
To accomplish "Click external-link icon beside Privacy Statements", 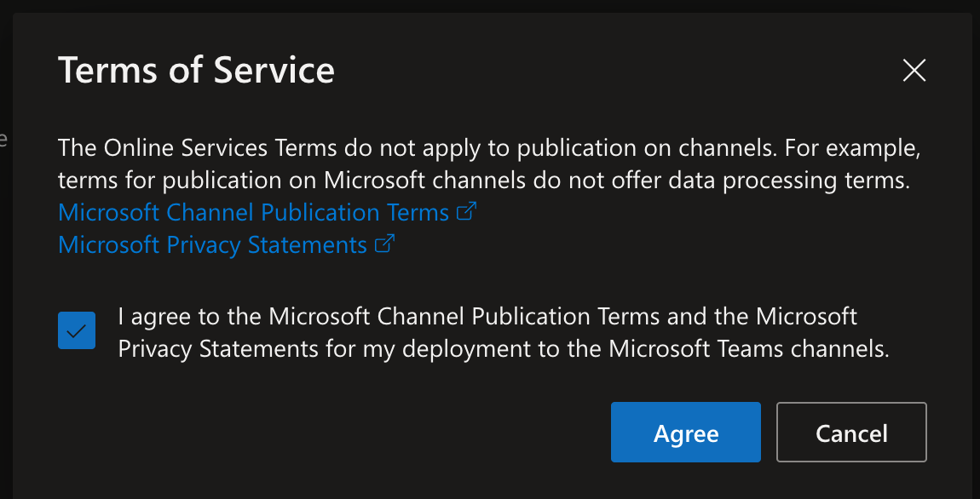I will coord(385,245).
